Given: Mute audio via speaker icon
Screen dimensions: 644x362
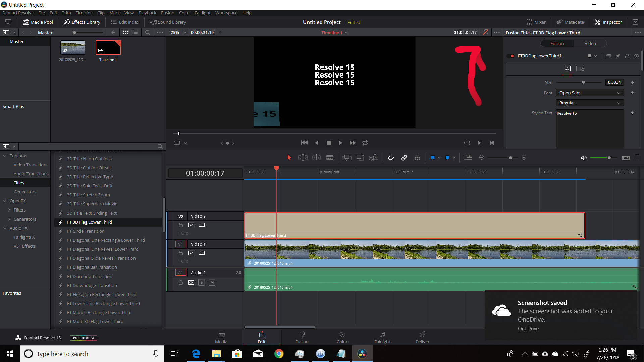Looking at the screenshot, I should pyautogui.click(x=584, y=158).
